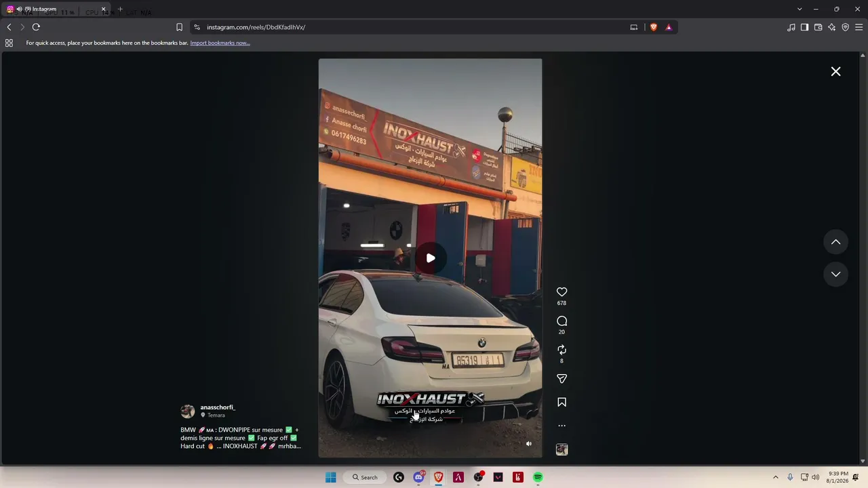Go back in the browser

point(9,27)
